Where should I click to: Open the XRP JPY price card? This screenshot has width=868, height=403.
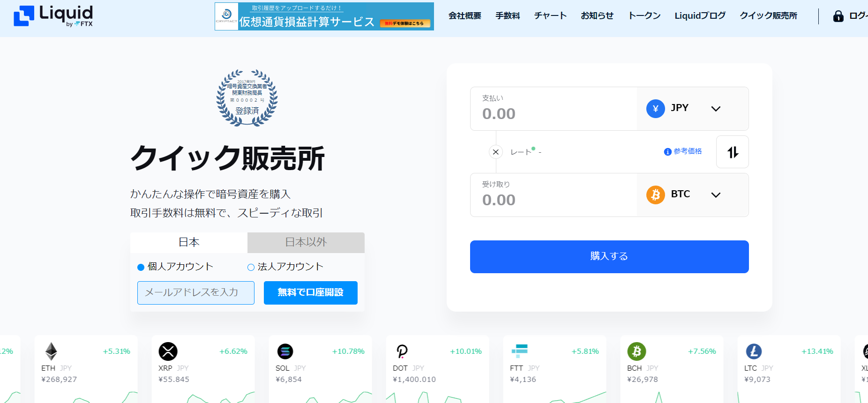point(203,369)
